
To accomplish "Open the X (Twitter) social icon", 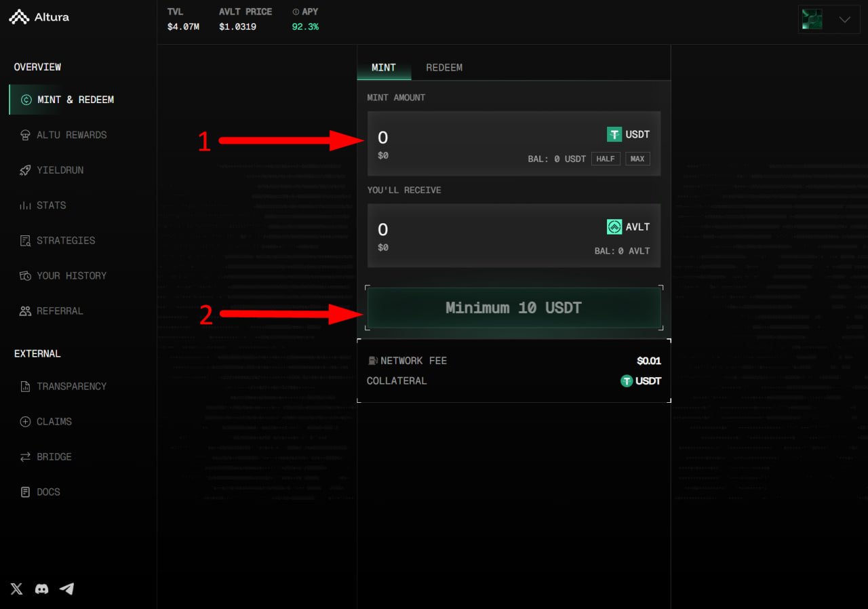I will (x=17, y=589).
